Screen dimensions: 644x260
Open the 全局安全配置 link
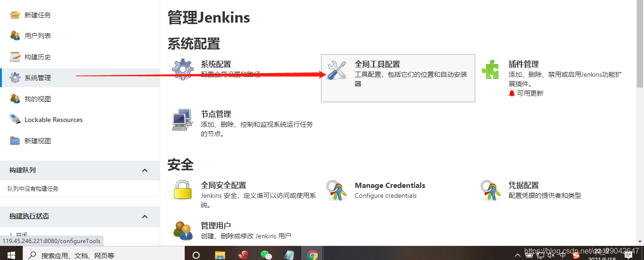pyautogui.click(x=223, y=185)
